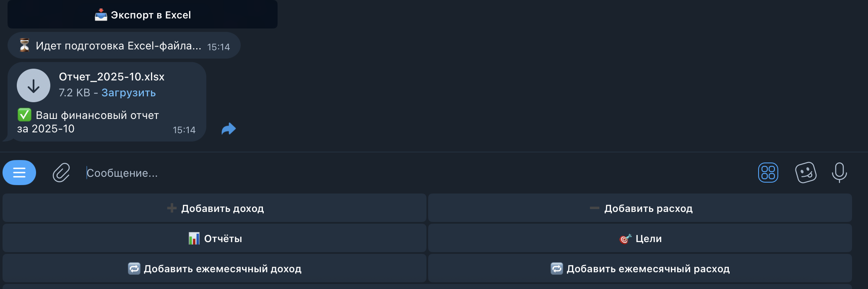Click the file name Отчет_2025-10.xlsx
The image size is (868, 289).
[x=112, y=77]
